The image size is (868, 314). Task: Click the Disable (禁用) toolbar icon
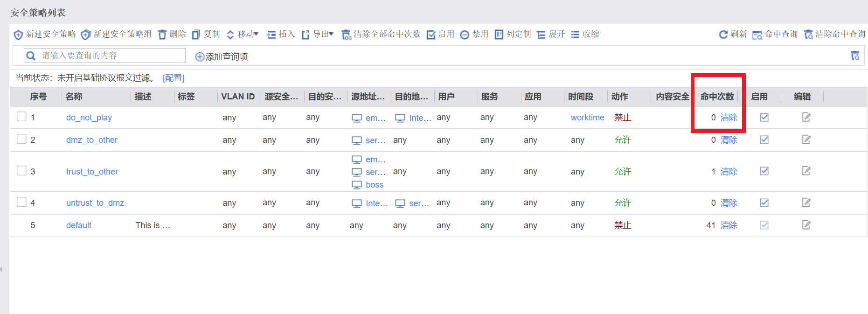(465, 35)
